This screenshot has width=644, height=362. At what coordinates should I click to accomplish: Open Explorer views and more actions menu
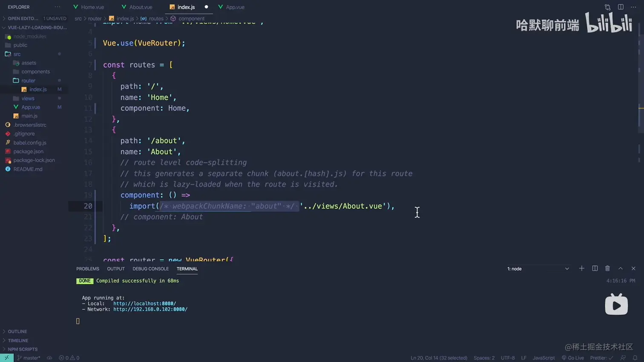[x=57, y=7]
